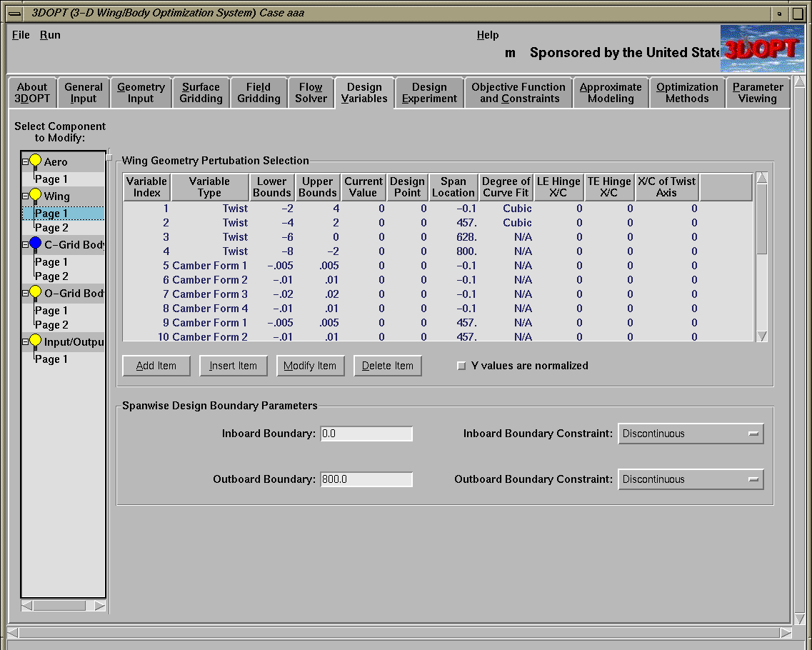Collapse the Wing tree node

pyautogui.click(x=25, y=196)
